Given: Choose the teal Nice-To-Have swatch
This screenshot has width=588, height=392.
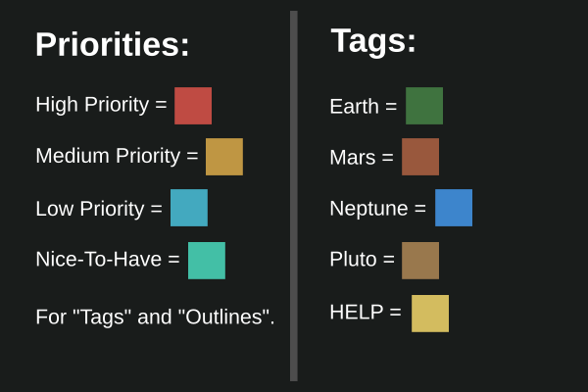Looking at the screenshot, I should (207, 261).
